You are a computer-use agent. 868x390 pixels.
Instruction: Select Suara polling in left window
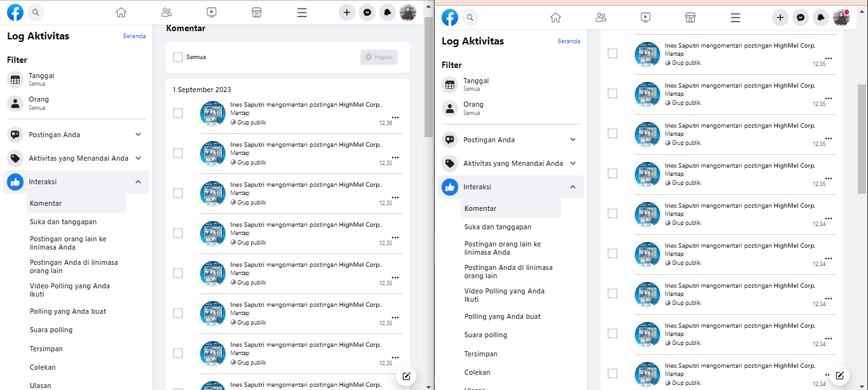[51, 330]
